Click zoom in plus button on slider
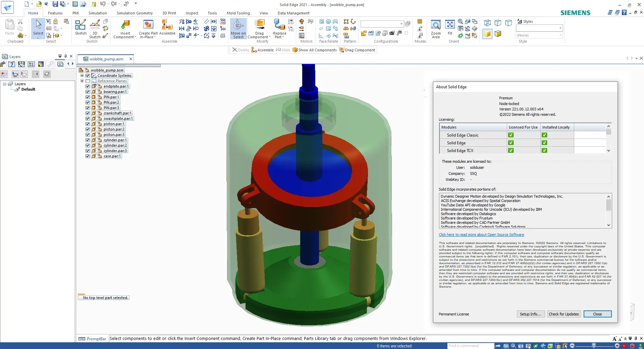The width and height of the screenshot is (644, 349). 617,346
